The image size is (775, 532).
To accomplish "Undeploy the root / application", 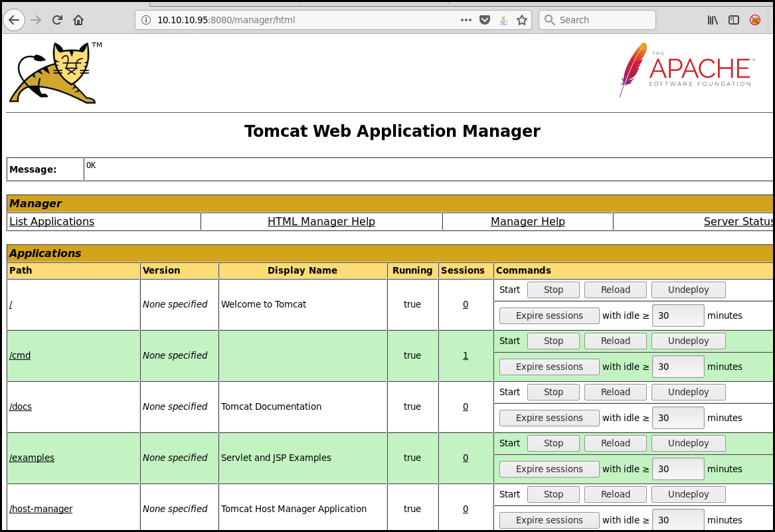I will click(689, 290).
